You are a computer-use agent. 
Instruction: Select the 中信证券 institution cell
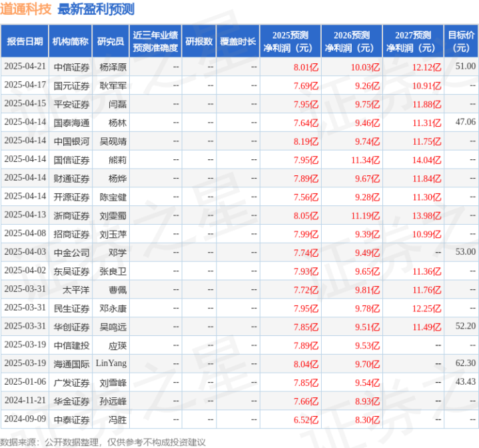(71, 67)
